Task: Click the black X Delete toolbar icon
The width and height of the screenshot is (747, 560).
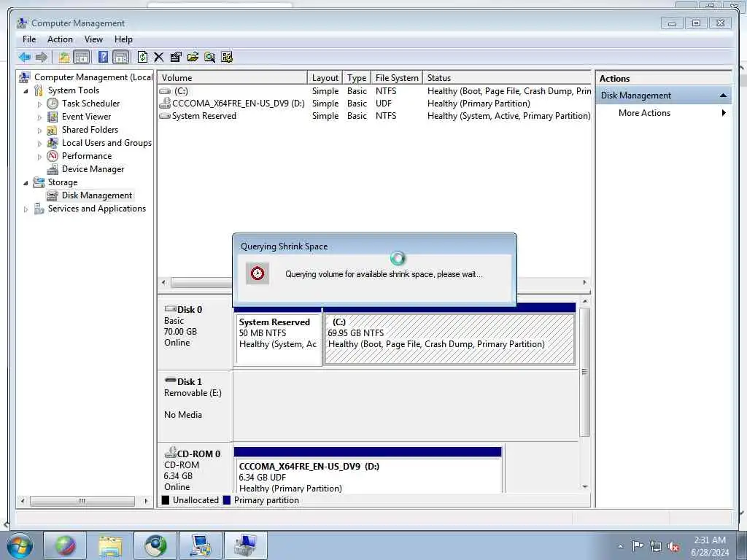Action: (158, 58)
